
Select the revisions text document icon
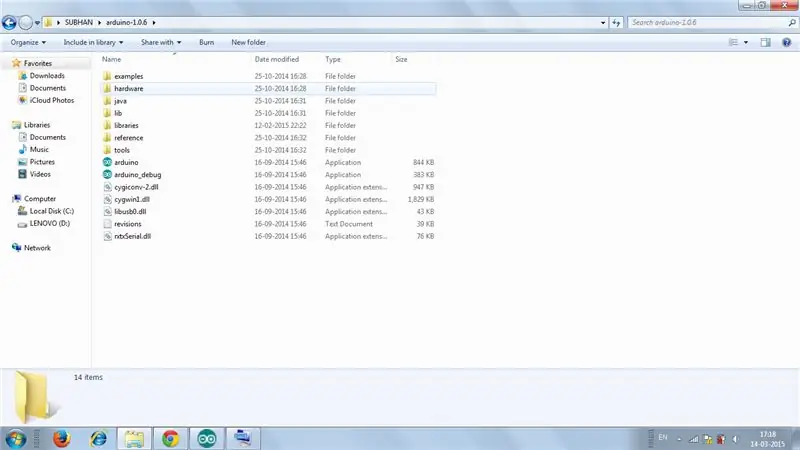[x=107, y=224]
